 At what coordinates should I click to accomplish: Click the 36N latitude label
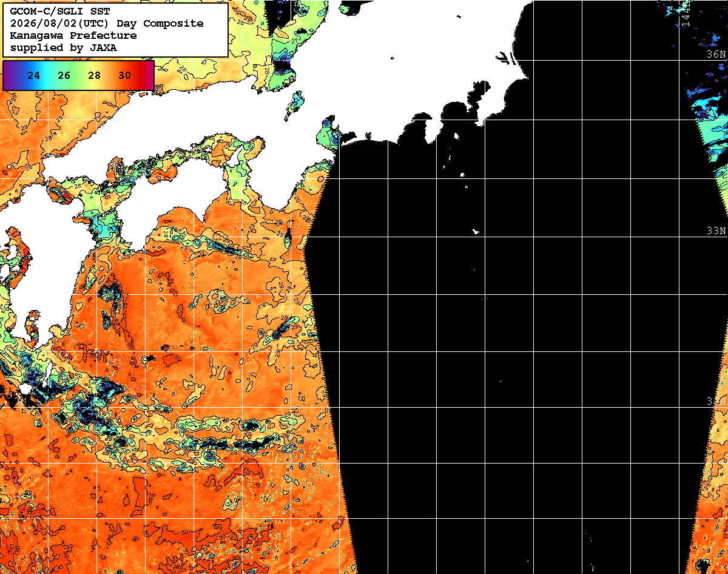(x=716, y=54)
